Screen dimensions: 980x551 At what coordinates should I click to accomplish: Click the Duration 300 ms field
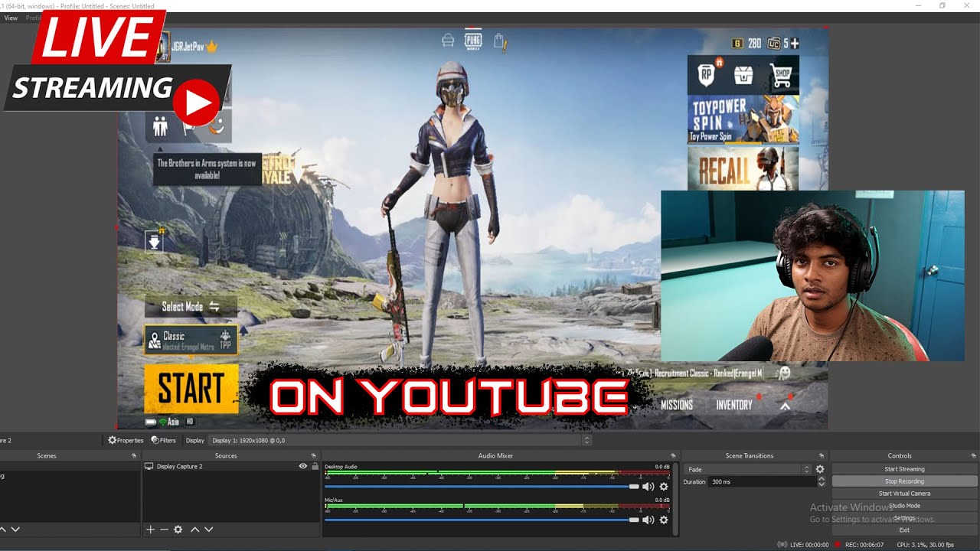[763, 482]
